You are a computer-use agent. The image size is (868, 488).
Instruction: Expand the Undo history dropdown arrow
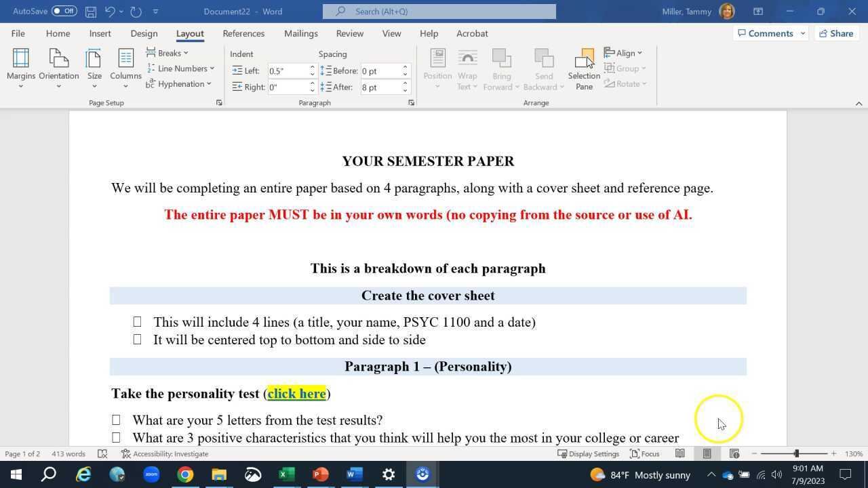point(121,11)
